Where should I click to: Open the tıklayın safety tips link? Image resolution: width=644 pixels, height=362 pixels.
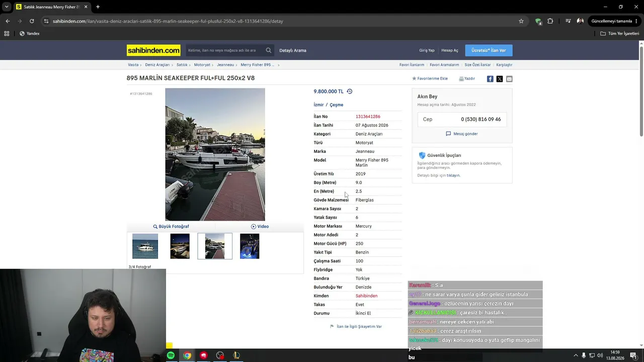(453, 175)
